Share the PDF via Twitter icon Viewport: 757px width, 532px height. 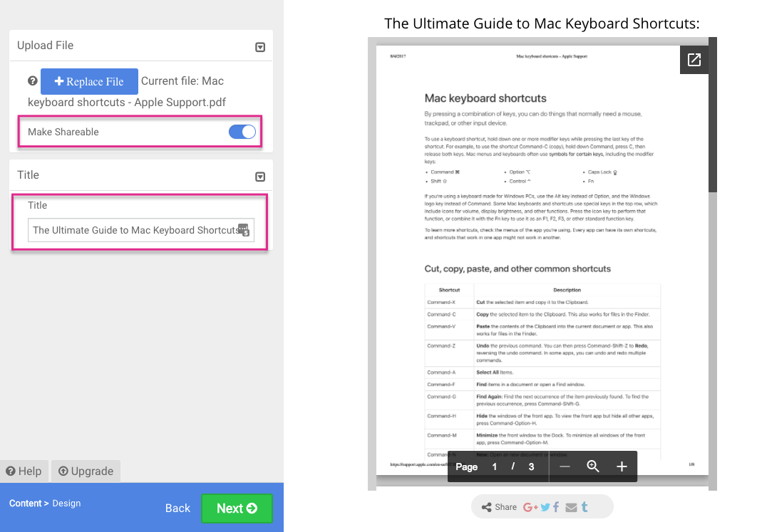[545, 507]
